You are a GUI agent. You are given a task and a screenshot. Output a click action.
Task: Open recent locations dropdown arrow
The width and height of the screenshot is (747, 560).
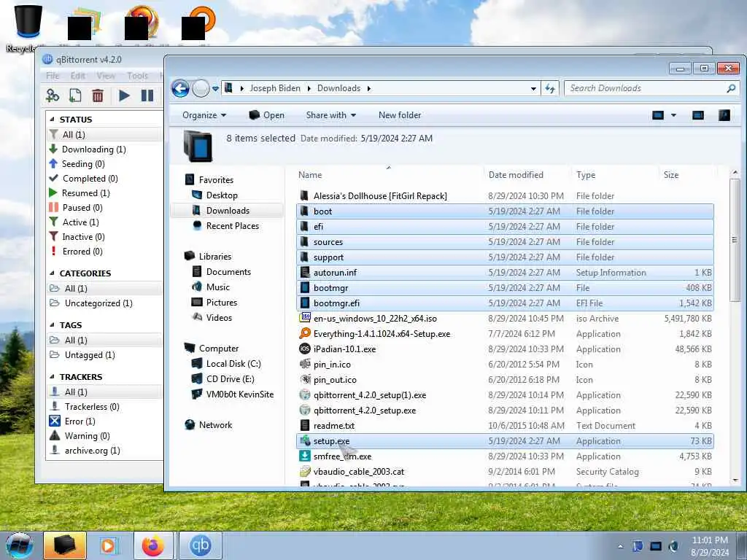(x=215, y=88)
